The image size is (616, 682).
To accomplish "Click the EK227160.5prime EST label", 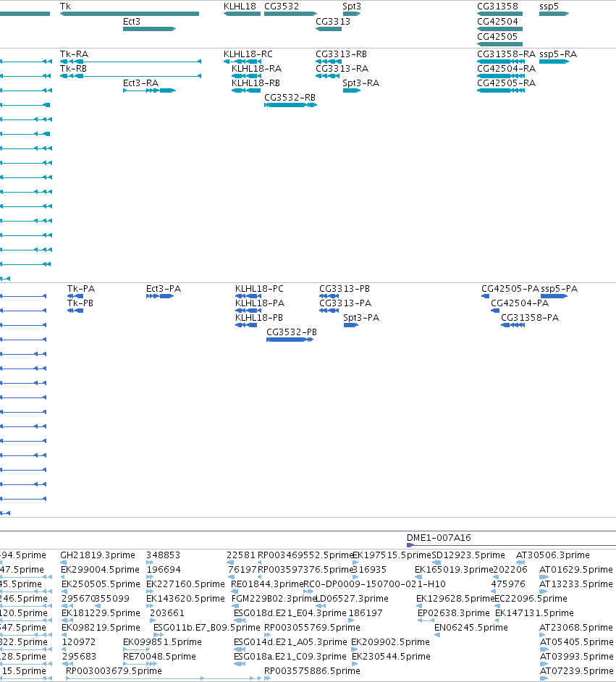I will click(185, 584).
